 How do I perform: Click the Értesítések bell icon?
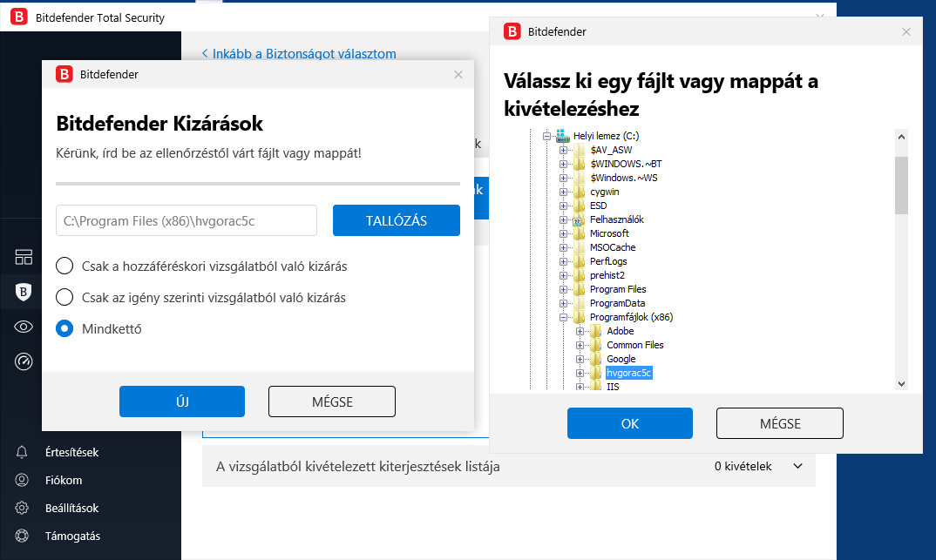click(22, 452)
